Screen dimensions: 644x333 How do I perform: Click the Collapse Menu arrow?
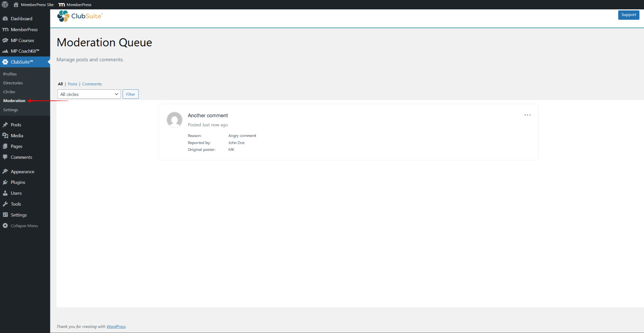5,226
